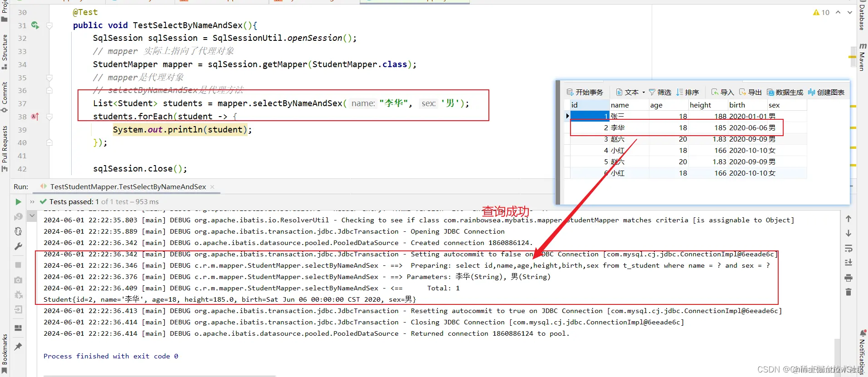Open the Notifications tool window tab
Screen dimensions: 868x377
tap(862, 352)
